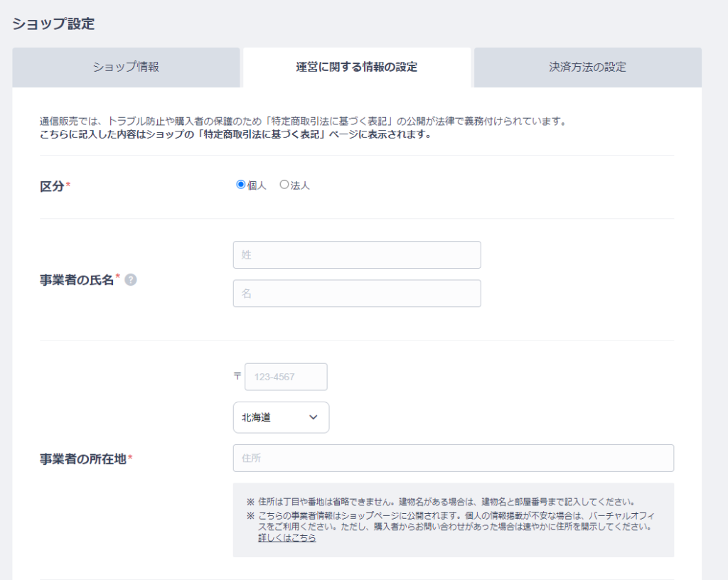Click the 〒 postal code symbol
Screen dimensions: 728x580
239,377
